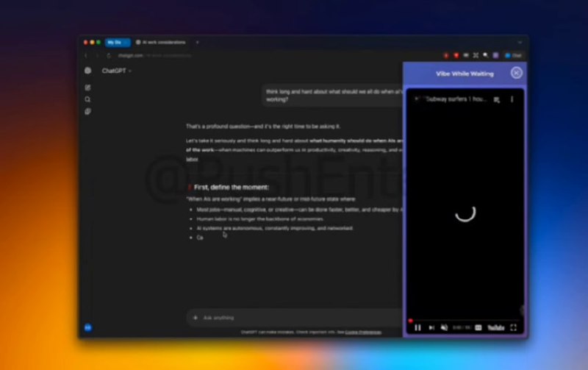Unmute the YouTube video player
588x370 pixels.
click(x=444, y=327)
